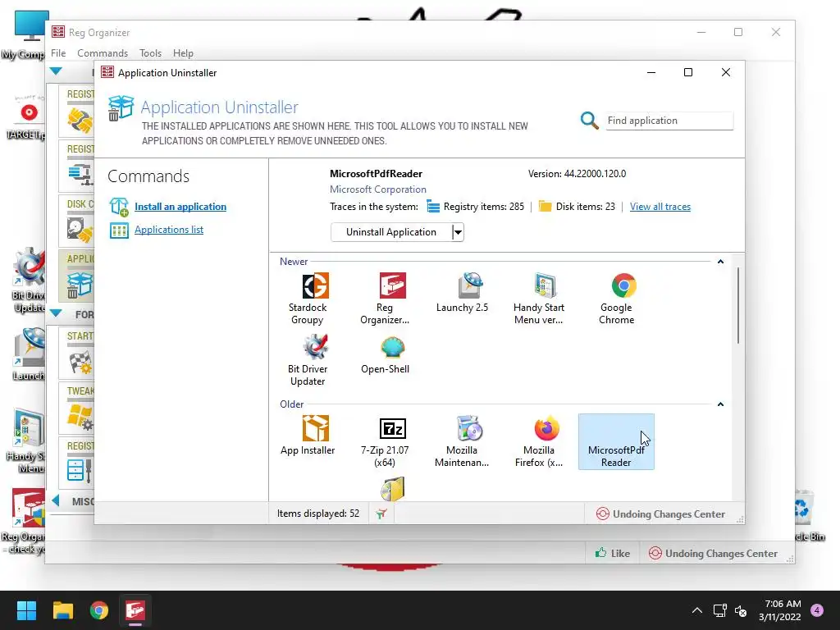Click the Items displayed: 52 status text
The width and height of the screenshot is (840, 630).
[x=318, y=514]
